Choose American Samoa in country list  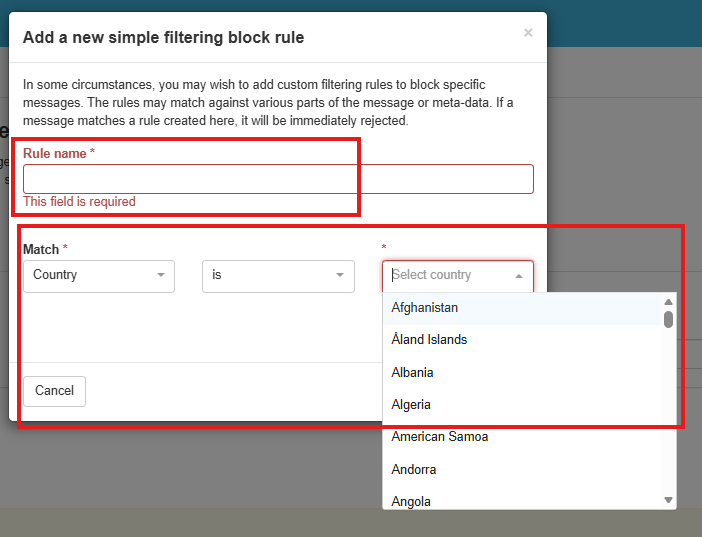tap(439, 437)
